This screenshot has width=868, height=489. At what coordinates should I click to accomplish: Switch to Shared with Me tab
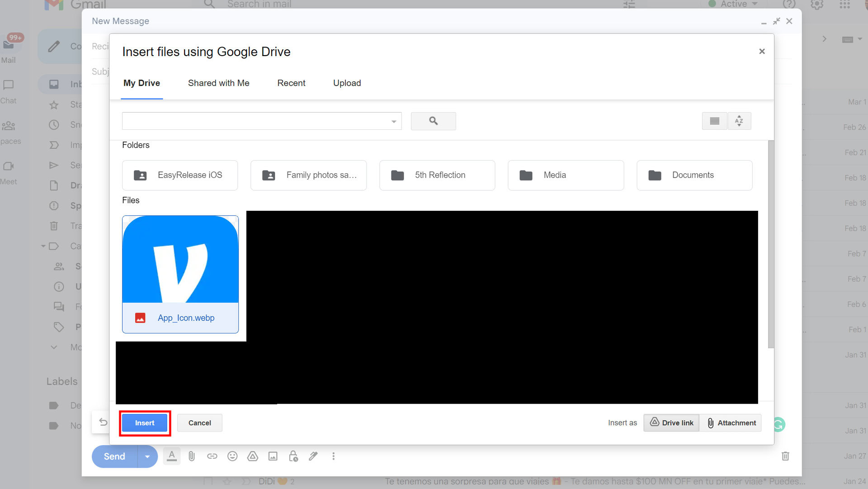click(218, 83)
